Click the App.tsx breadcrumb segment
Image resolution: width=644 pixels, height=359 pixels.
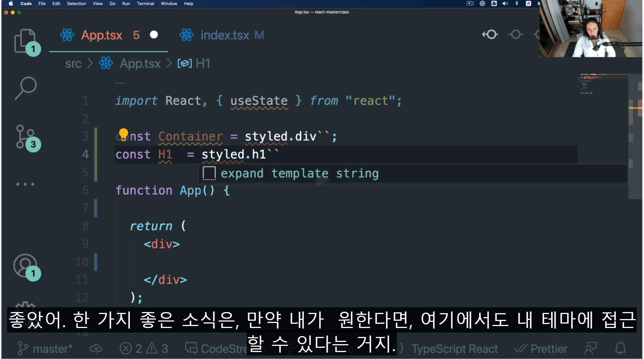(x=140, y=64)
